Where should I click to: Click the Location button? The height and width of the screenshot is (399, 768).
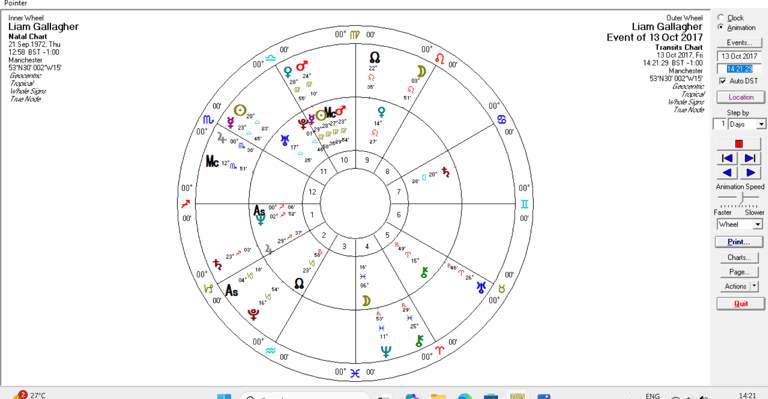click(741, 97)
